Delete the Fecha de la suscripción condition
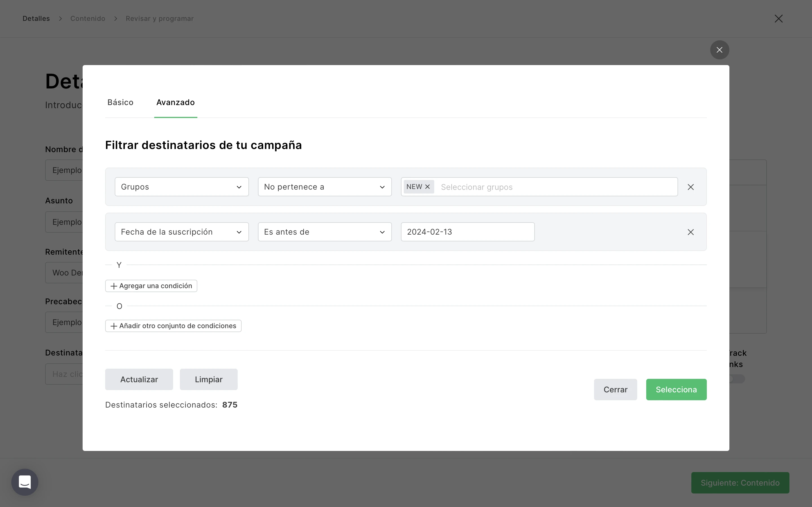Screen dimensions: 812x507 (x=690, y=232)
